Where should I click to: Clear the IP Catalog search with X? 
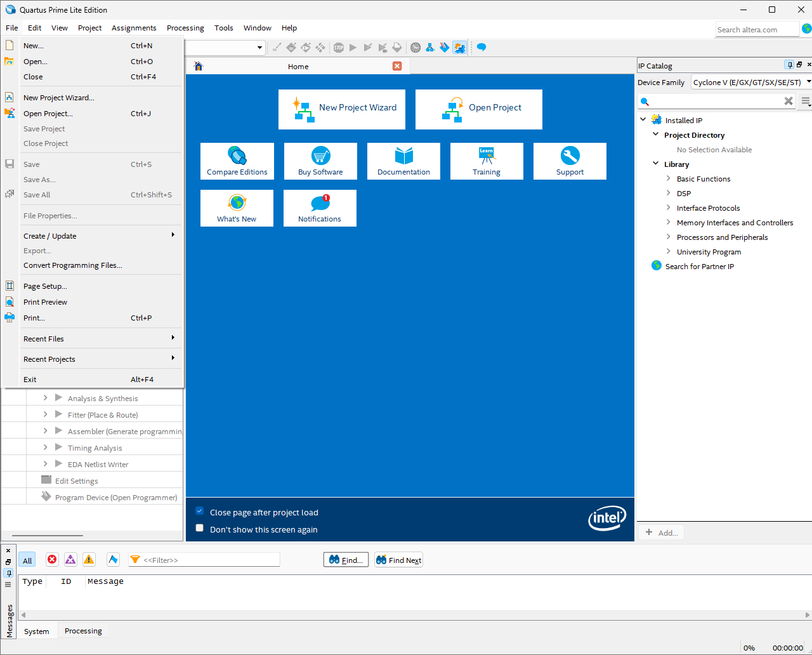[x=789, y=101]
